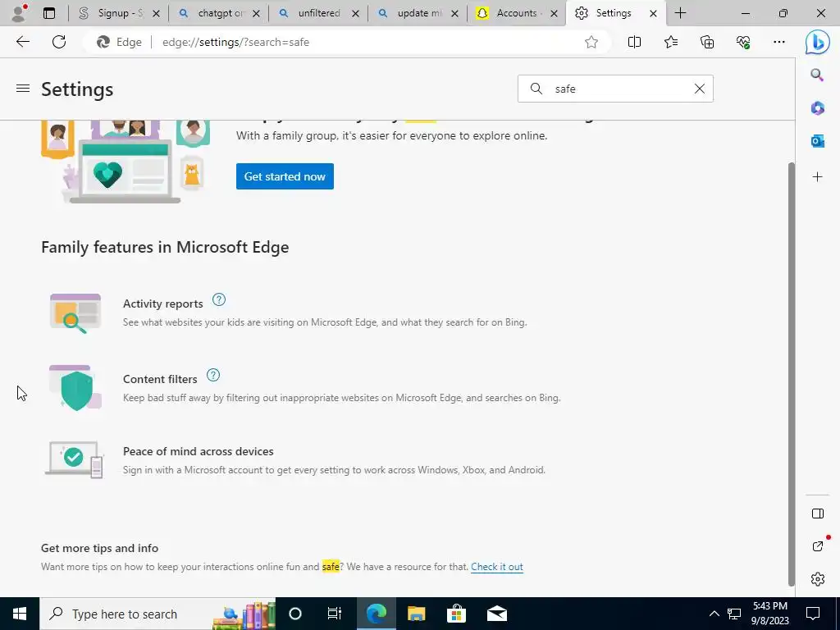Open network status tray icon

(x=734, y=614)
